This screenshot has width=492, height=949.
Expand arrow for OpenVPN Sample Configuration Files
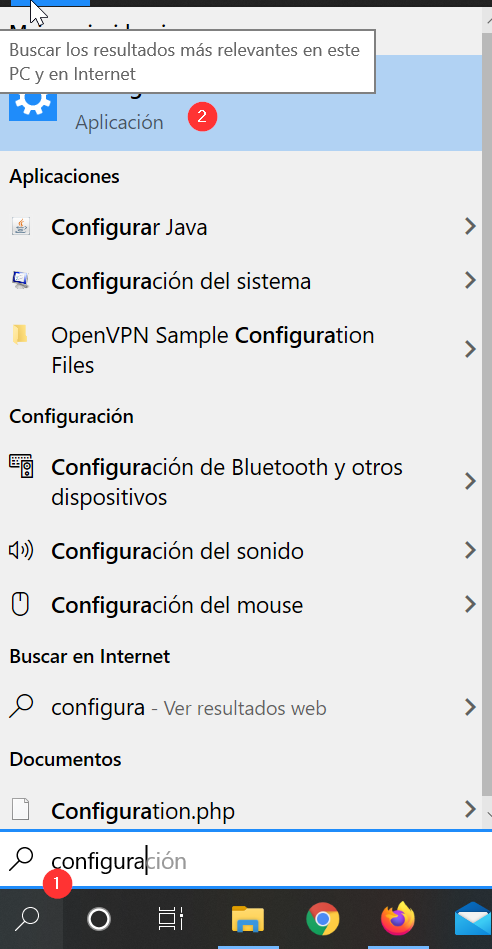coord(470,349)
